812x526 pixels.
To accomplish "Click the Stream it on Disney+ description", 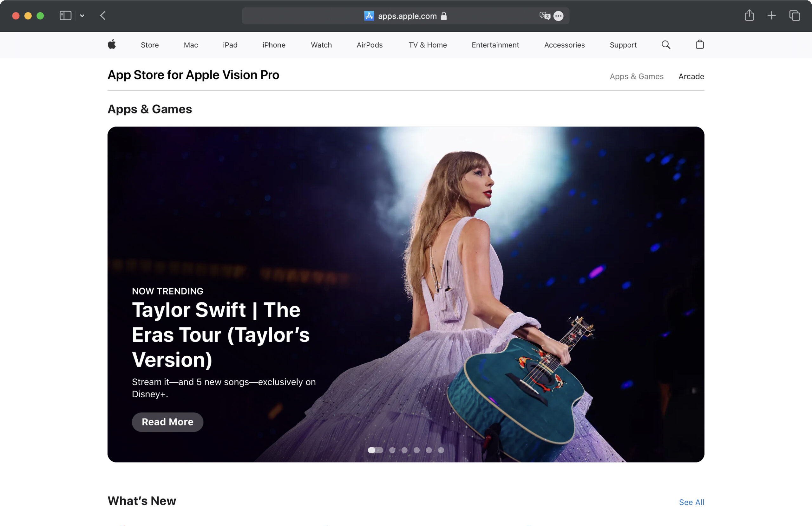I will pos(224,388).
